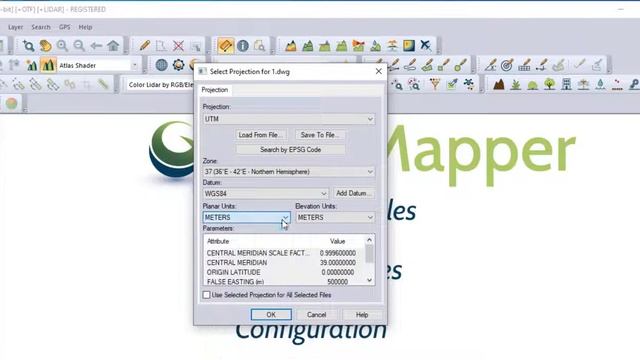Select FALSE EASTING parameter row
Viewport: 640px width, 360px height.
(281, 282)
